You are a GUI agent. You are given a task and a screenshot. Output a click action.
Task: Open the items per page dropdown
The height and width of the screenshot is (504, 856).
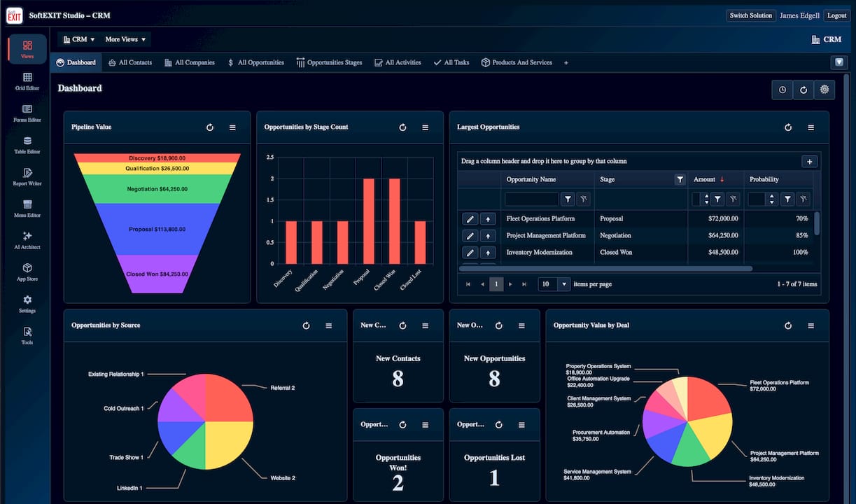[x=564, y=284]
